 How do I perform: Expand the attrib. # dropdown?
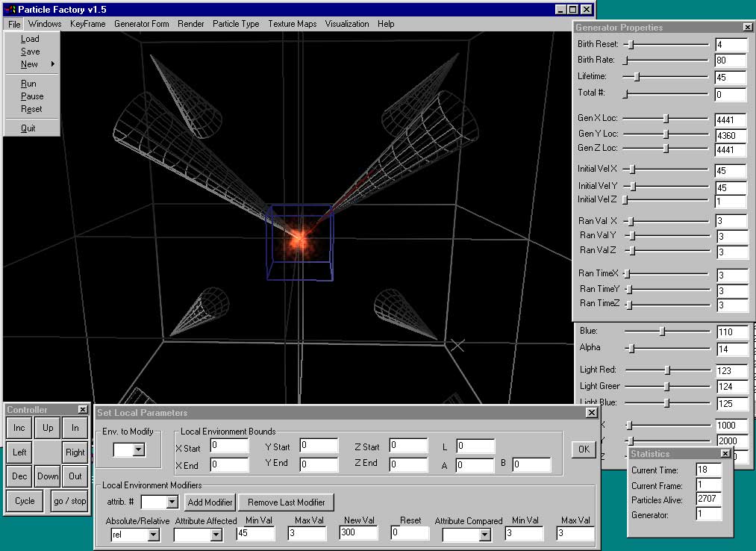coord(172,502)
